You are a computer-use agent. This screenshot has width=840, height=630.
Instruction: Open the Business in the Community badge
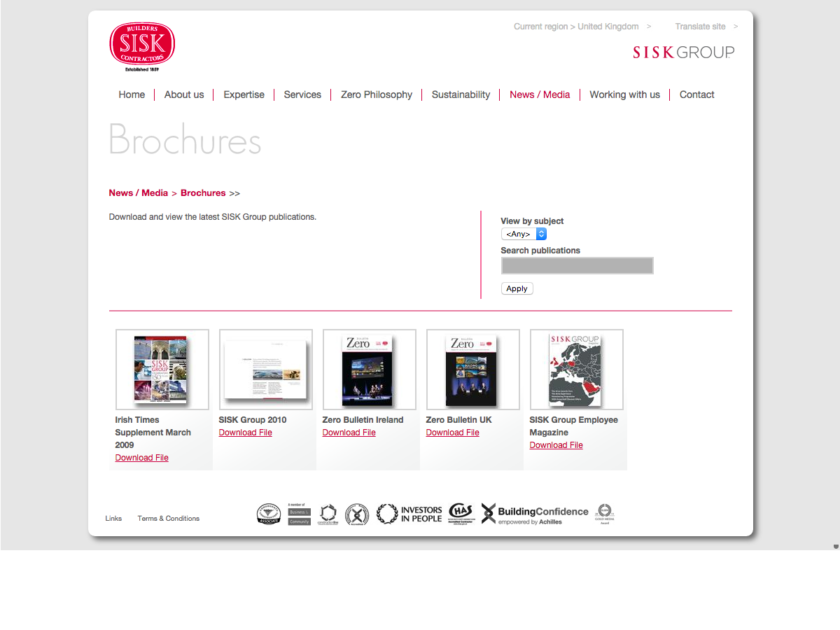click(x=299, y=514)
